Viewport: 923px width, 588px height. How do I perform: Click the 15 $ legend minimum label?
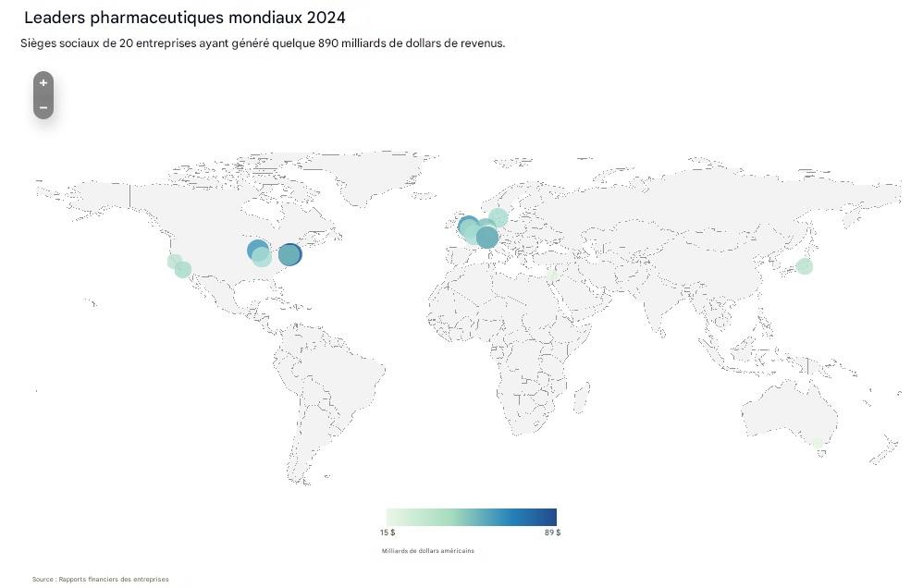[x=388, y=533]
